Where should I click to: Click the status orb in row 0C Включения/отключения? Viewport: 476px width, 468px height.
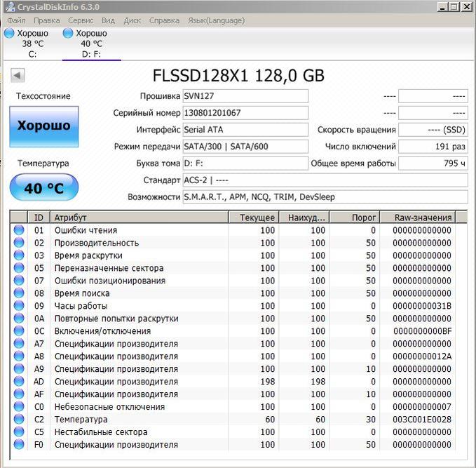[19, 331]
